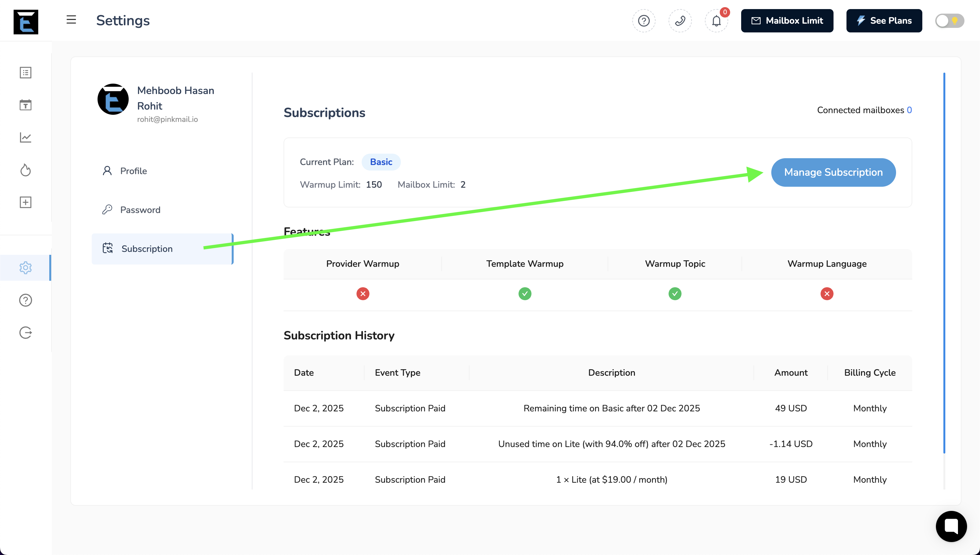The image size is (980, 555).
Task: Open the Password settings tab
Action: [140, 210]
